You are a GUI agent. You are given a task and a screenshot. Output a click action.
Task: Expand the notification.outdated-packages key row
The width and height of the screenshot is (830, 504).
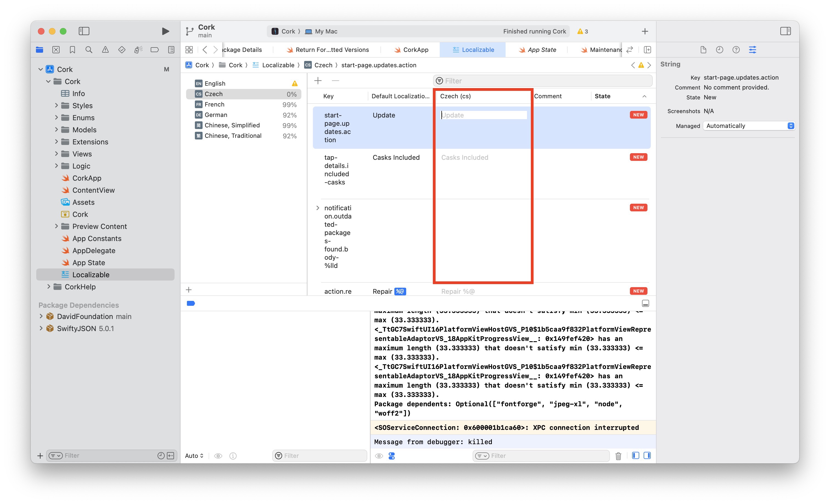[x=317, y=208]
